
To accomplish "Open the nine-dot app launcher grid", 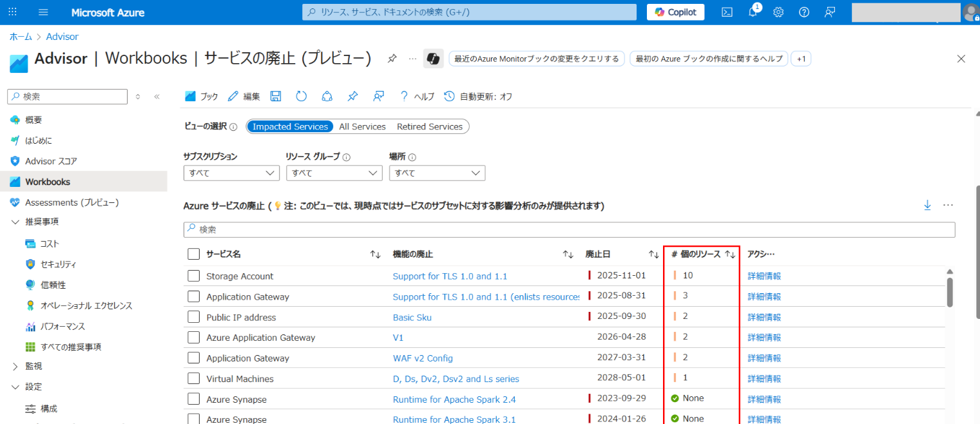I will [x=13, y=12].
